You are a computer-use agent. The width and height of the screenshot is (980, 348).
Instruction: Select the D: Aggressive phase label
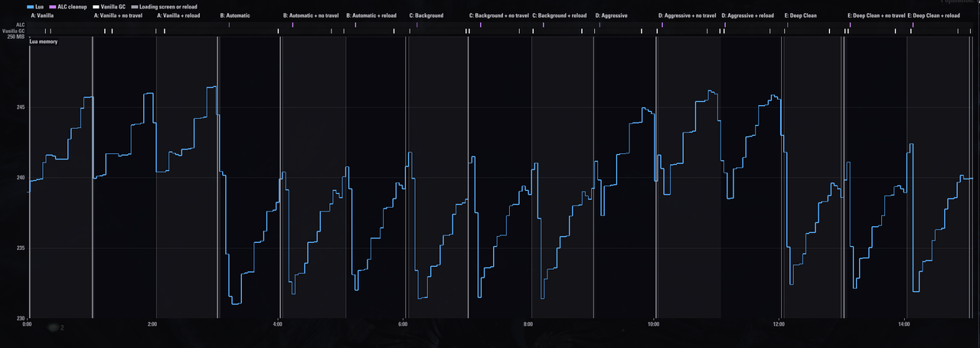point(611,15)
